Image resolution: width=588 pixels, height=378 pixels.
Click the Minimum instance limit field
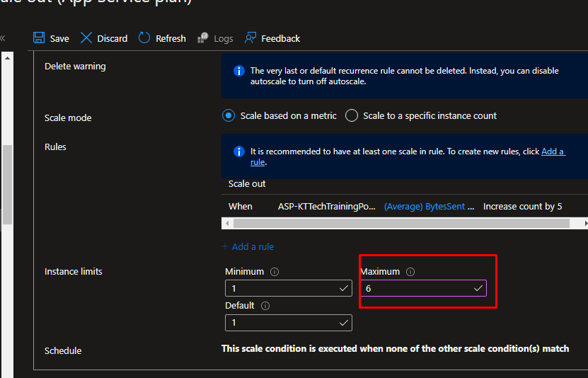point(283,289)
